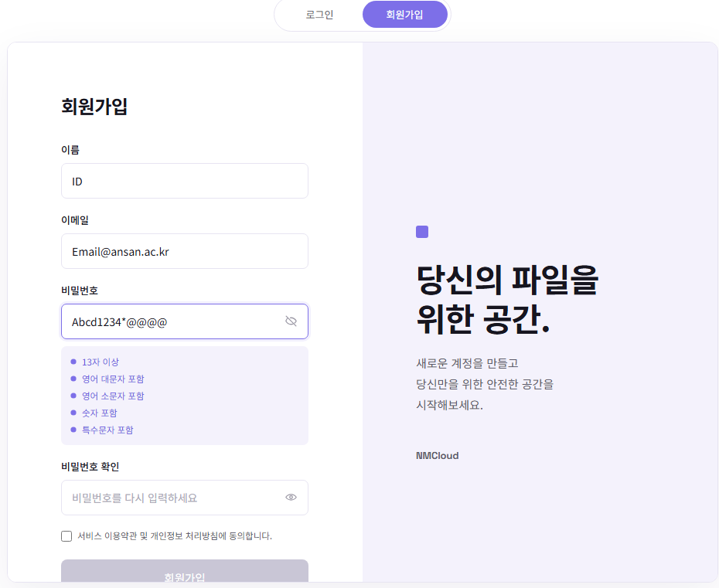Click the 영어 대문자 포함 requirement

coord(107,379)
